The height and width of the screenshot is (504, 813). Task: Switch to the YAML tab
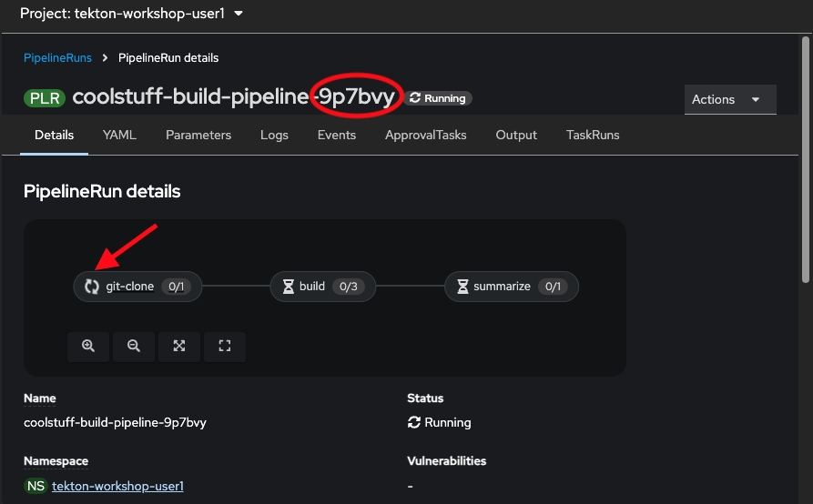click(119, 135)
